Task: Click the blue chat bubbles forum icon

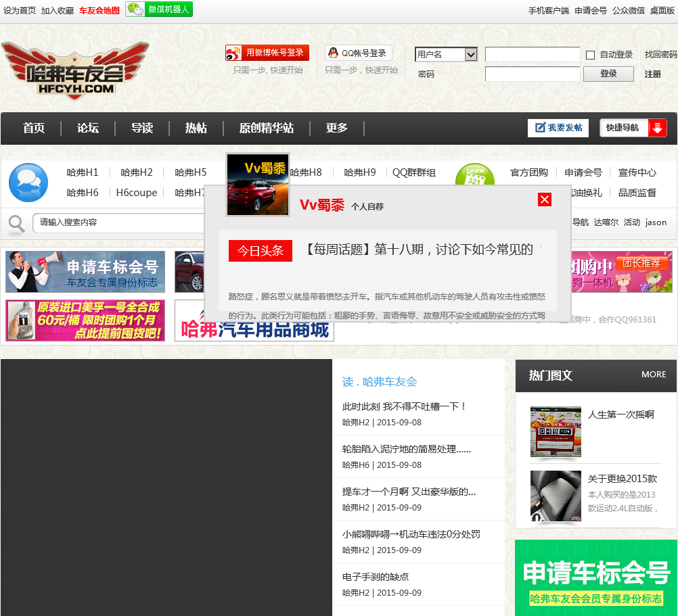Action: pyautogui.click(x=28, y=183)
